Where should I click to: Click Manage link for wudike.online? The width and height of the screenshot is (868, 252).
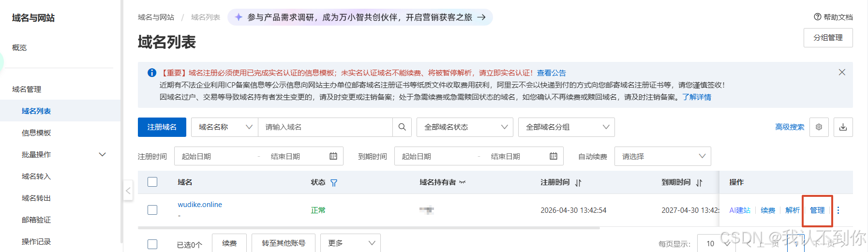tap(818, 210)
